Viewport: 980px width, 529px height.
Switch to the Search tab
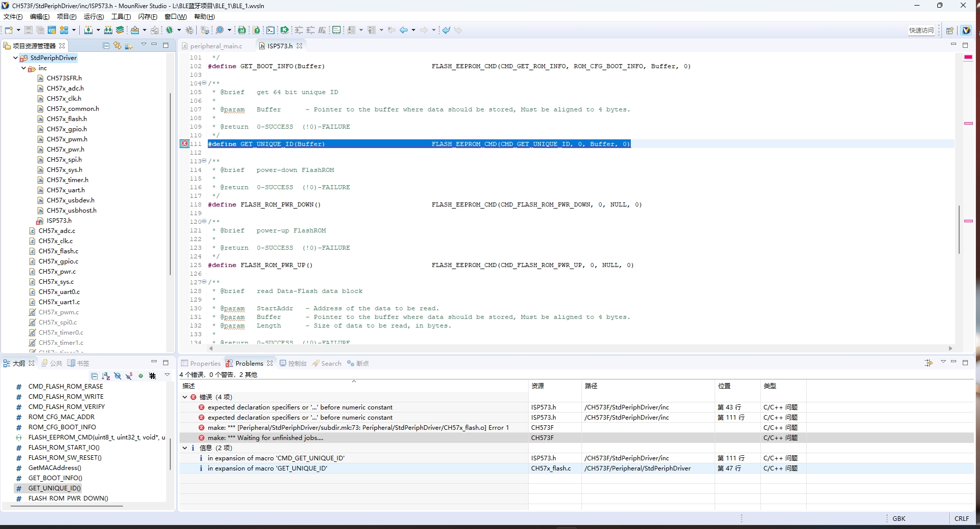pyautogui.click(x=327, y=363)
